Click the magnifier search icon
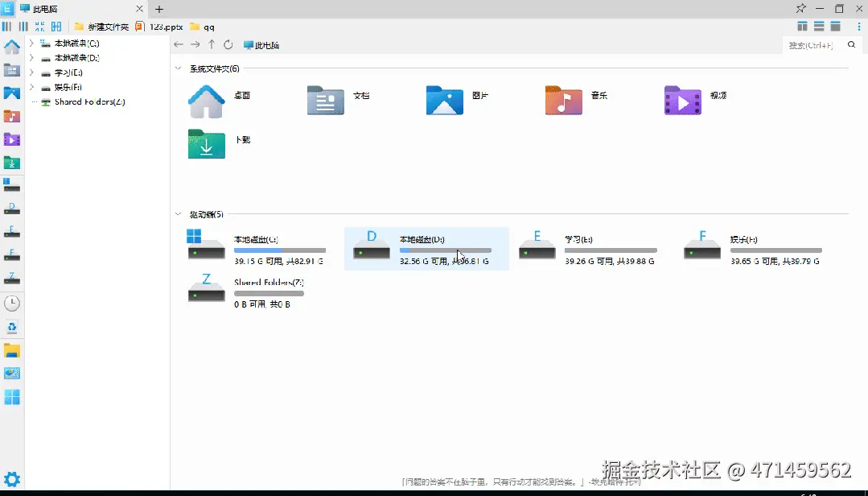 click(851, 45)
